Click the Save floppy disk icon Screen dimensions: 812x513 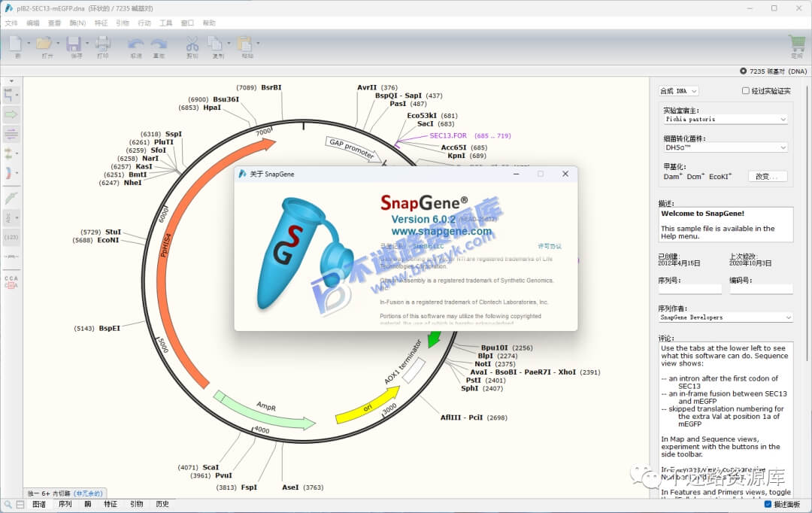[74, 44]
